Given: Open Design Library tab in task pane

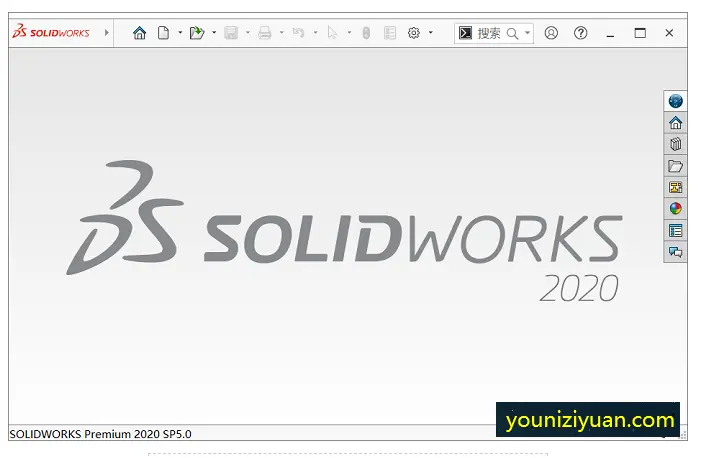Looking at the screenshot, I should 675,144.
